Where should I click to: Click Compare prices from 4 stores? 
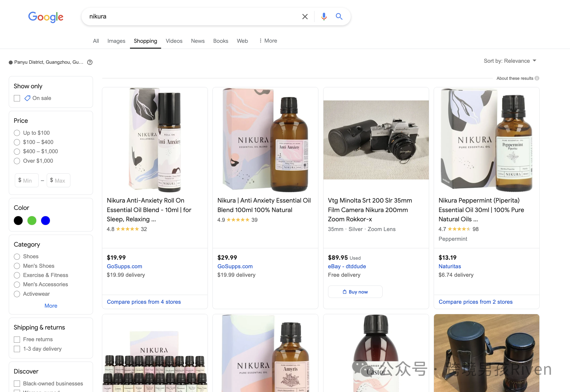tap(144, 302)
